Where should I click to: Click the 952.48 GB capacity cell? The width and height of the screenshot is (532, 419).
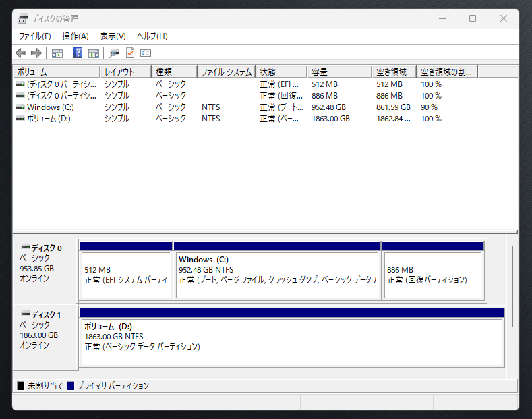(x=328, y=107)
